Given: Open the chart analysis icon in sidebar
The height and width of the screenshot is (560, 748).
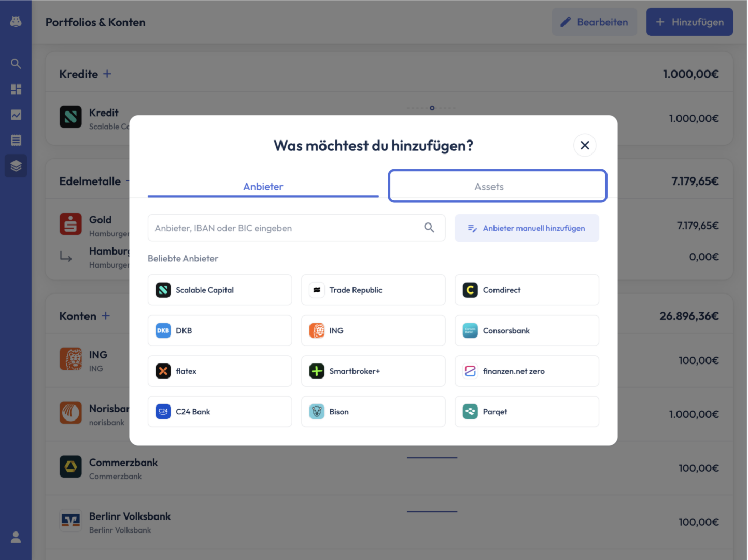Looking at the screenshot, I should (16, 115).
